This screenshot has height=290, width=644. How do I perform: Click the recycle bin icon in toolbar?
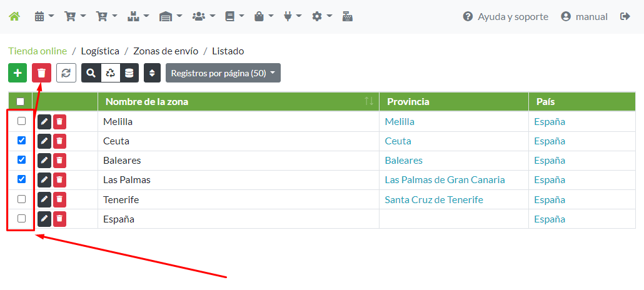(110, 73)
